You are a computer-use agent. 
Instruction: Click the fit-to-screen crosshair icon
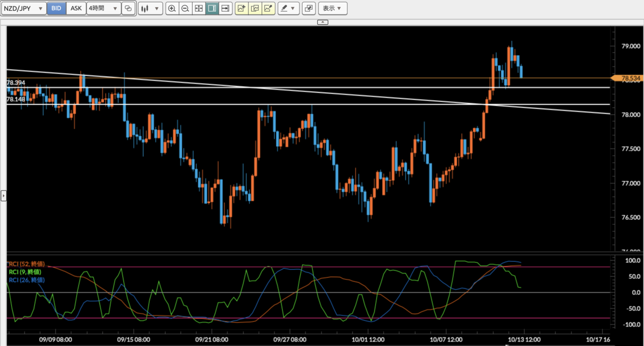coord(199,9)
